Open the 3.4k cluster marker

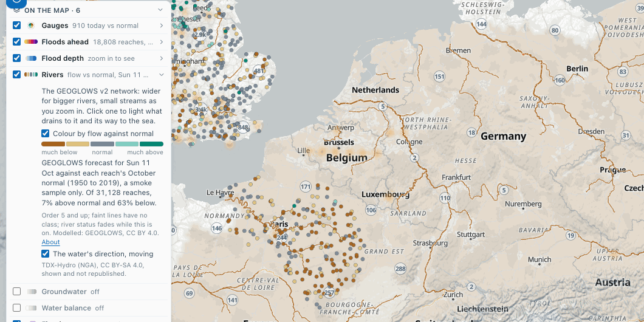pos(201,110)
